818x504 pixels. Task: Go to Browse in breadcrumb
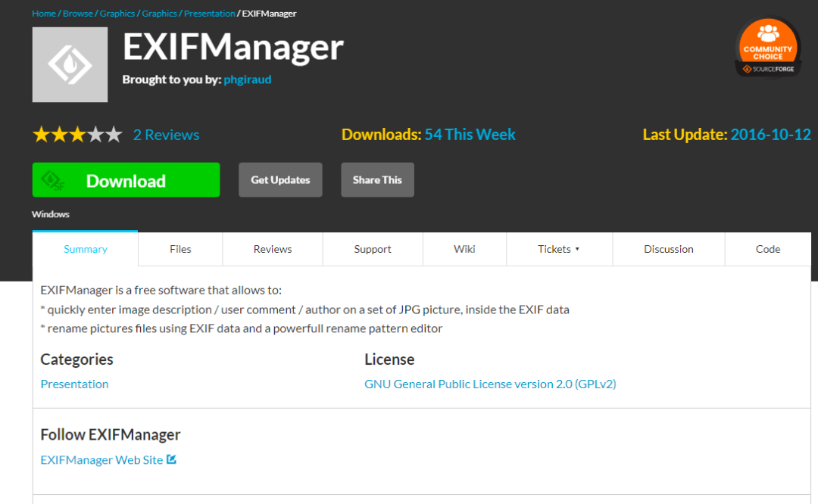pos(78,14)
